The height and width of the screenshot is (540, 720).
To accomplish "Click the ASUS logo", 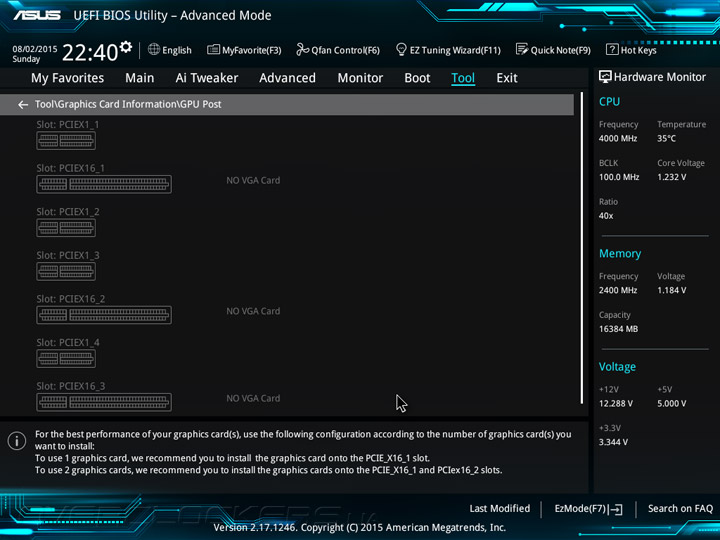I will coord(37,15).
